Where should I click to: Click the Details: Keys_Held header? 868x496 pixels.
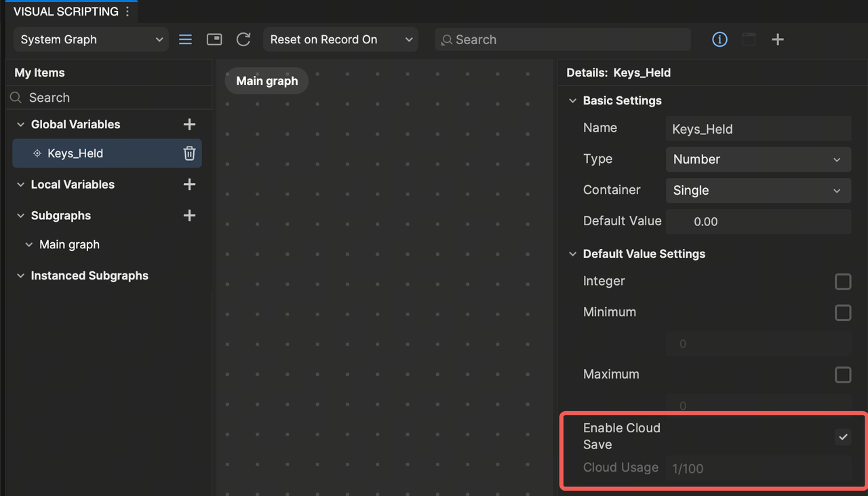(x=618, y=73)
